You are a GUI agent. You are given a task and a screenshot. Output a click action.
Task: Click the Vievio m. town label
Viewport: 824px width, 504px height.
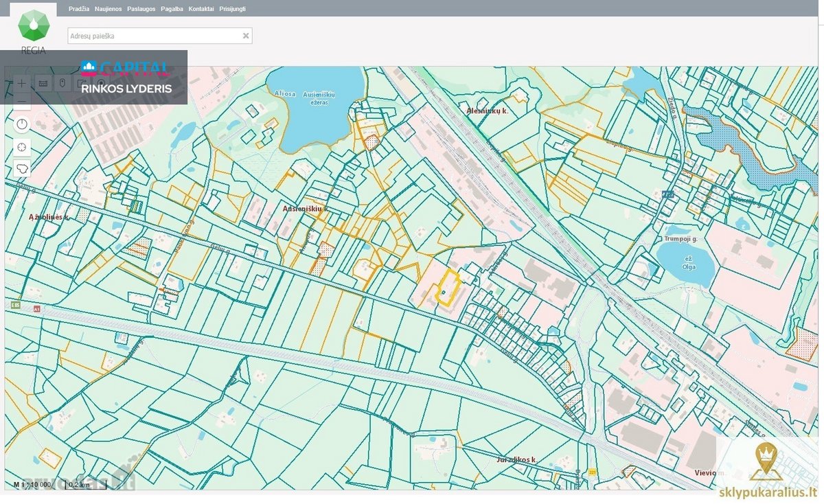coord(709,472)
